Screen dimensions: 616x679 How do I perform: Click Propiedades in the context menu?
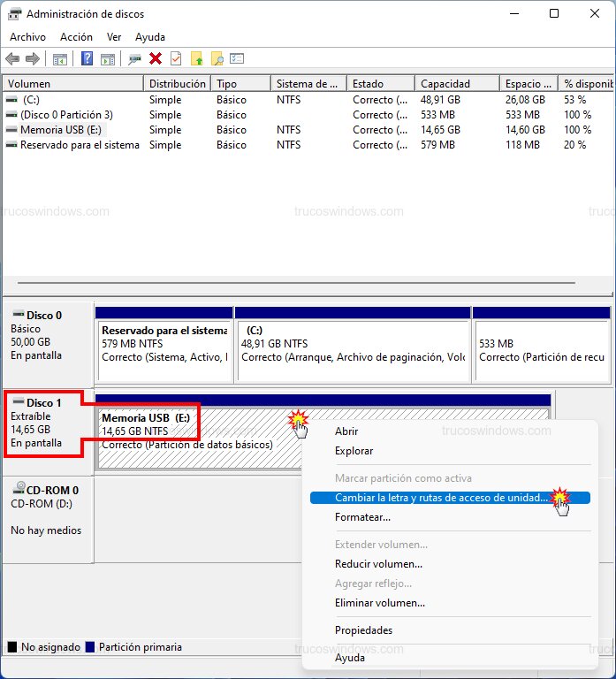[363, 630]
